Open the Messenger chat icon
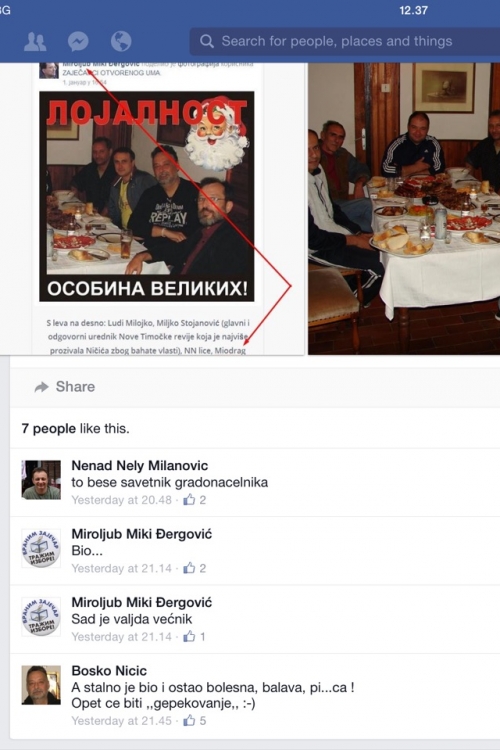500x750 pixels. coord(78,42)
